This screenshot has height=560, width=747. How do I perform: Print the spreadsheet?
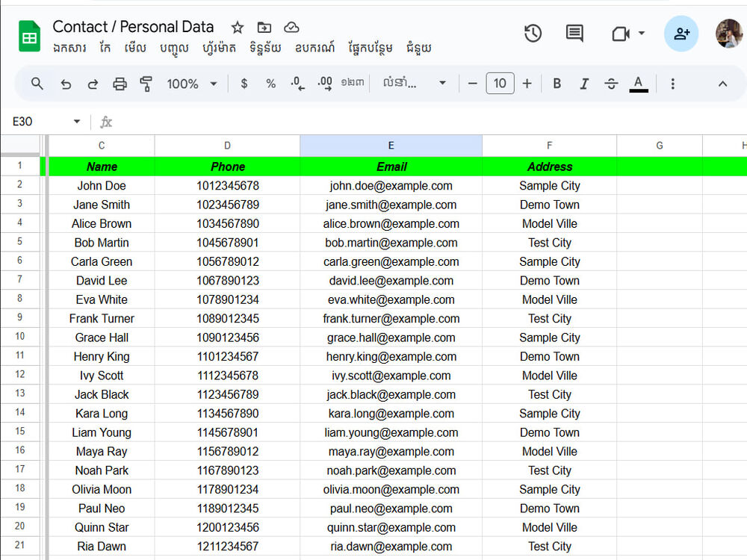[120, 84]
